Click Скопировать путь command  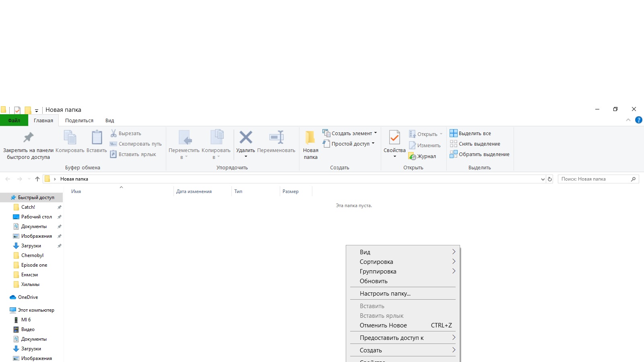[136, 144]
